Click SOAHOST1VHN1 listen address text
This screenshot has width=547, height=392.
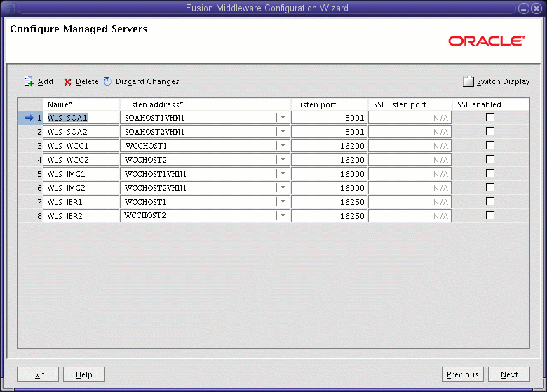(154, 118)
